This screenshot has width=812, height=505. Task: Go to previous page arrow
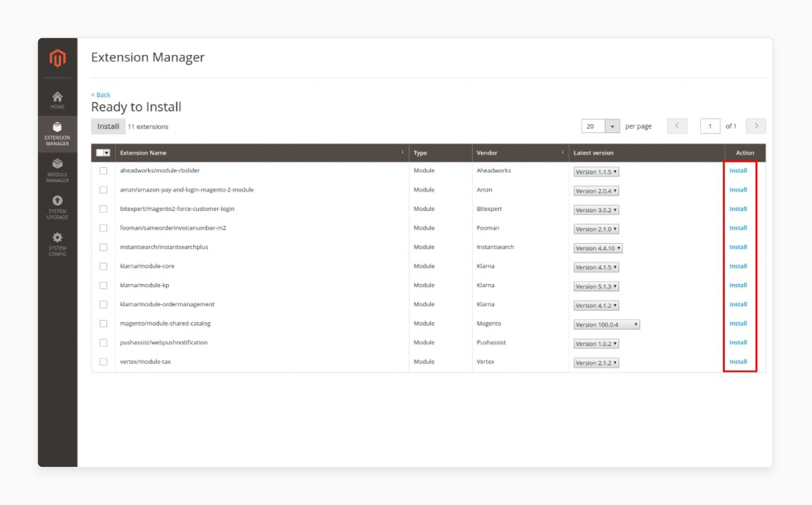(x=677, y=126)
